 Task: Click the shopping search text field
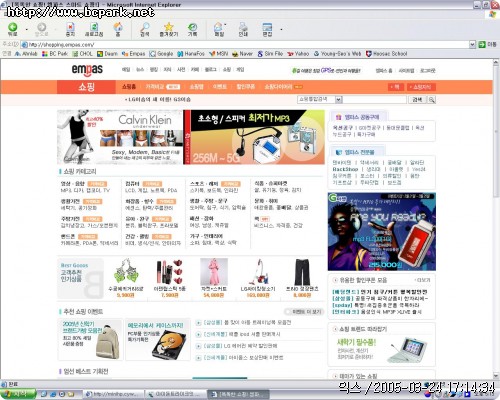375,99
